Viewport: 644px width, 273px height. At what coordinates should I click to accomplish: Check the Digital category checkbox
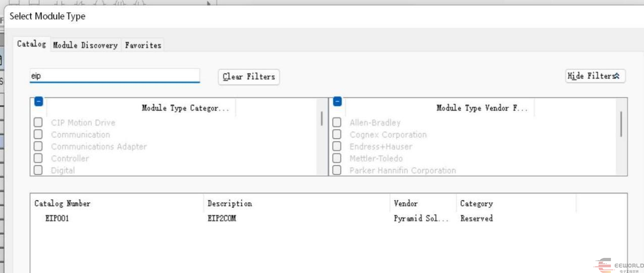pos(38,171)
